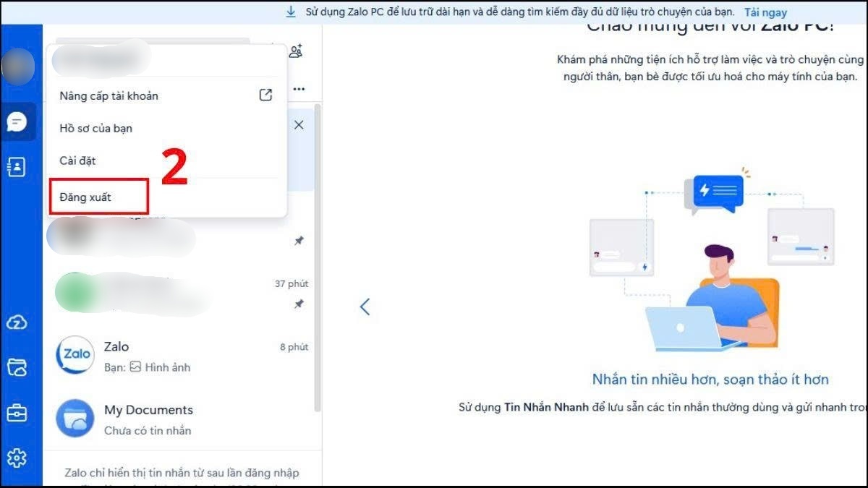The height and width of the screenshot is (488, 868).
Task: Close the highlighted conversation banner with X
Action: [x=299, y=125]
